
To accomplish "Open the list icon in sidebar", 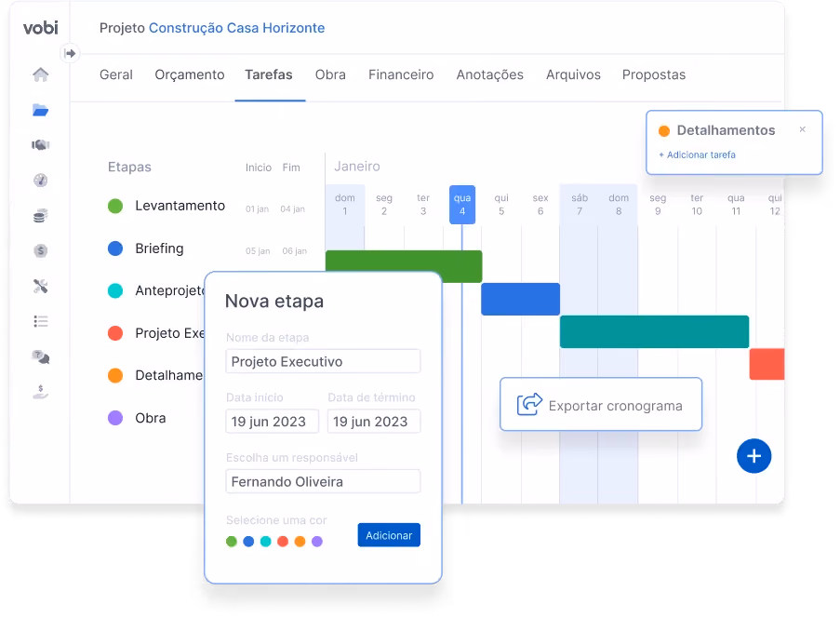I will pos(41,321).
